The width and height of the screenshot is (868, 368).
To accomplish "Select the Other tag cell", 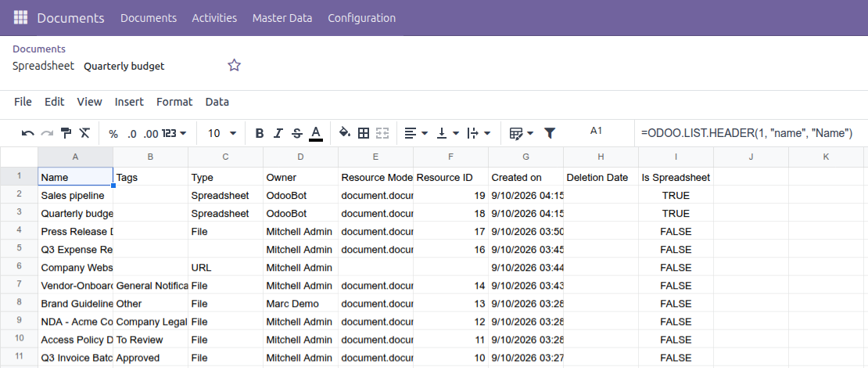I will tap(151, 304).
